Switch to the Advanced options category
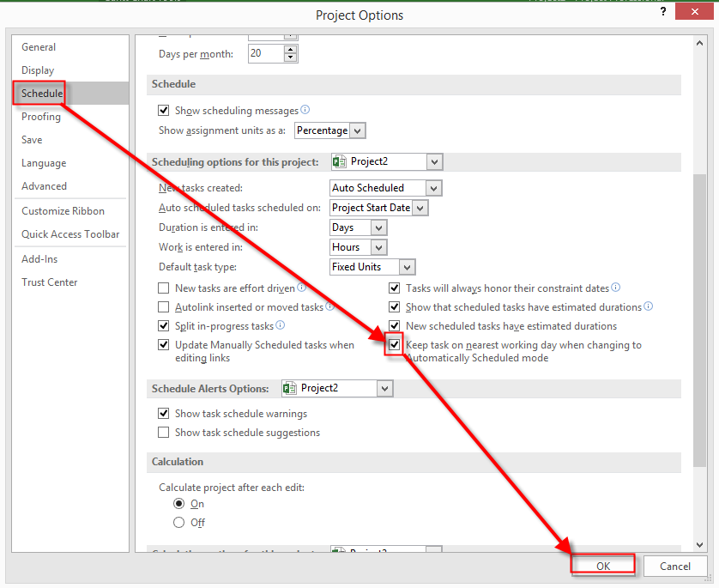The height and width of the screenshot is (588, 719). pyautogui.click(x=45, y=186)
